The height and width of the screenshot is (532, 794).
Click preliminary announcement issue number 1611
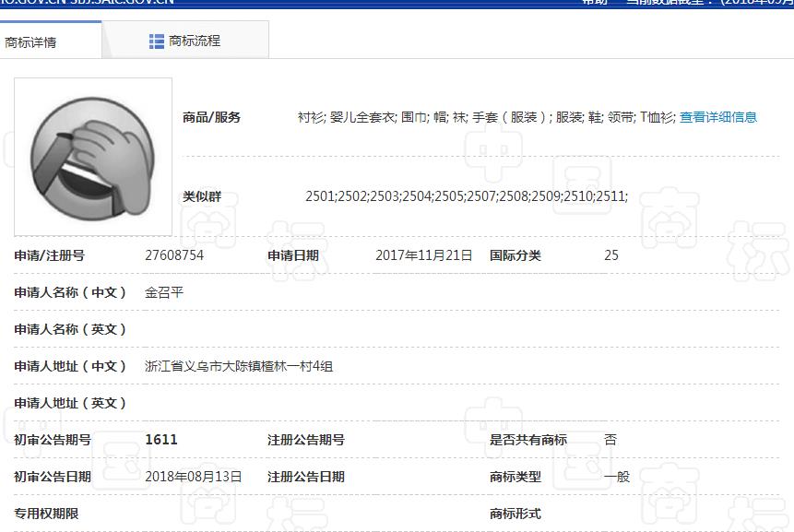point(161,440)
